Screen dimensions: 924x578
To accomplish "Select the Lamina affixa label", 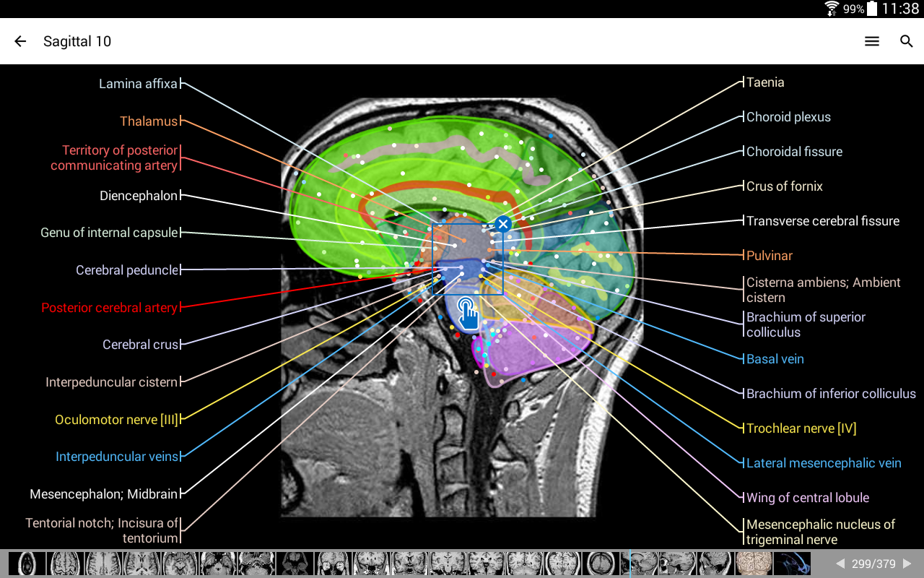I will click(138, 84).
